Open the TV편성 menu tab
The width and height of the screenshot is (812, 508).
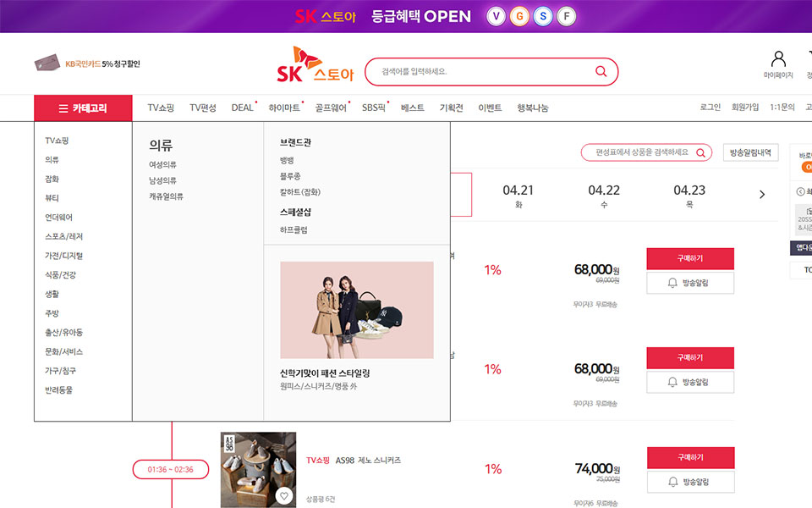[x=202, y=108]
